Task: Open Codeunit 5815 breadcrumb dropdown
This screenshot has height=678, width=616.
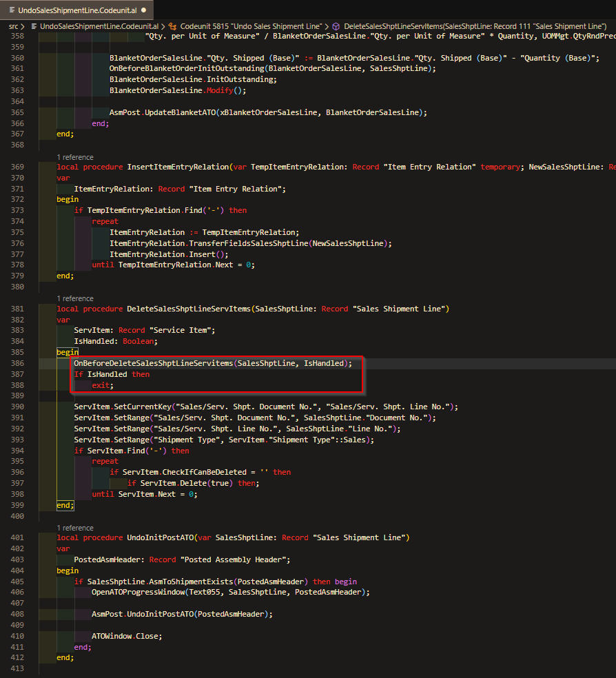Action: (251, 26)
